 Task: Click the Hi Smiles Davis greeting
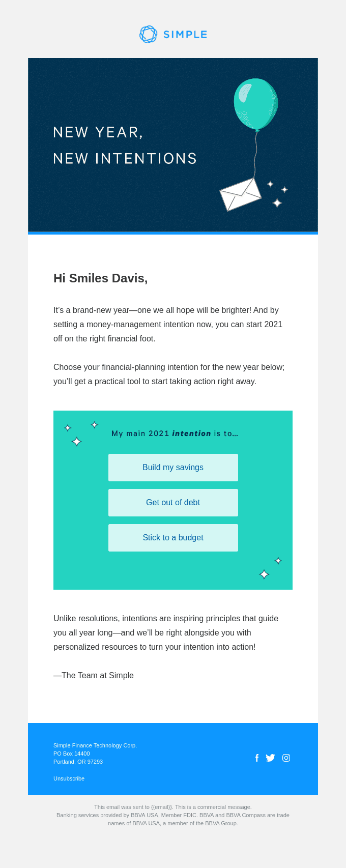(x=101, y=278)
